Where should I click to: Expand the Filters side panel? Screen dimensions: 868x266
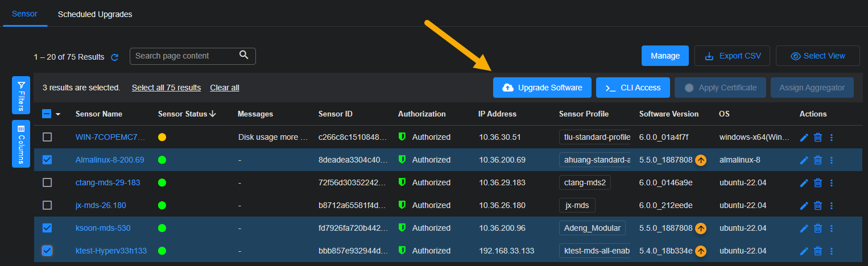(x=21, y=95)
